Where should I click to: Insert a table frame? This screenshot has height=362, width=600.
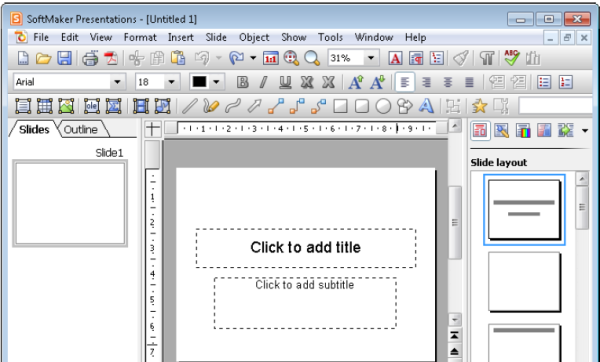tap(44, 106)
